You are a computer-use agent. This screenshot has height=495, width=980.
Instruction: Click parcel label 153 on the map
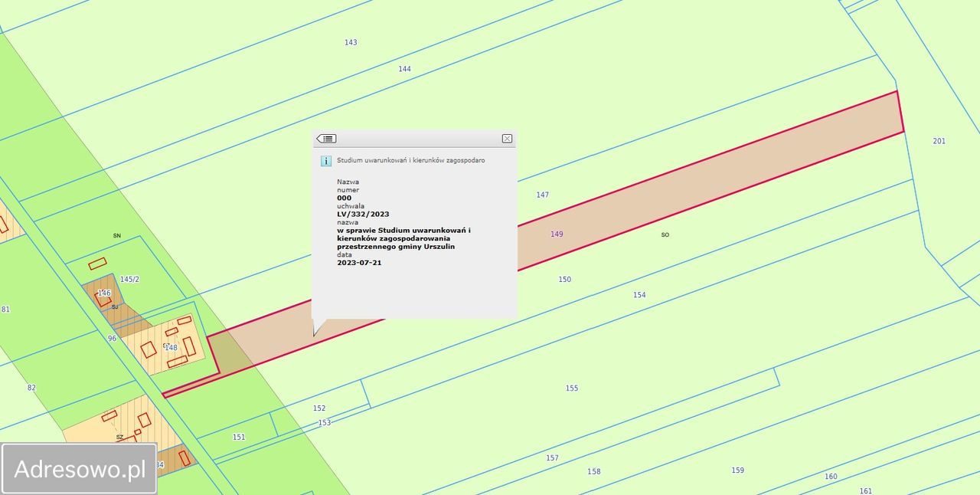[325, 423]
